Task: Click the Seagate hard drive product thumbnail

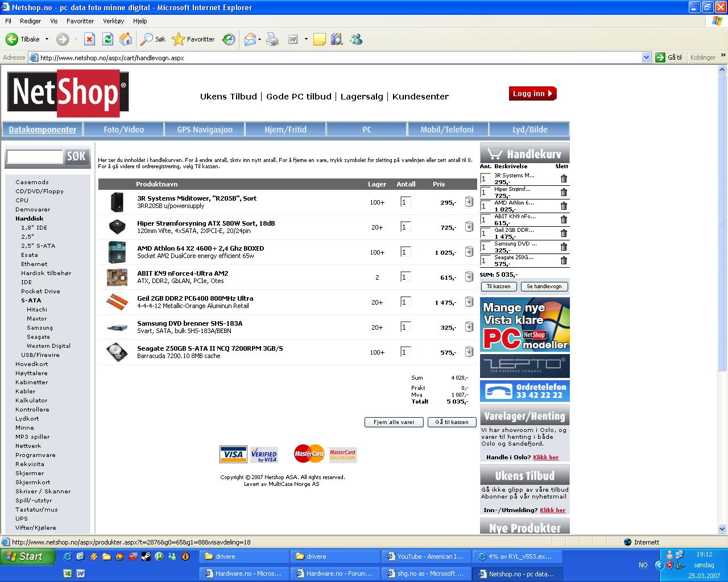Action: pos(117,352)
